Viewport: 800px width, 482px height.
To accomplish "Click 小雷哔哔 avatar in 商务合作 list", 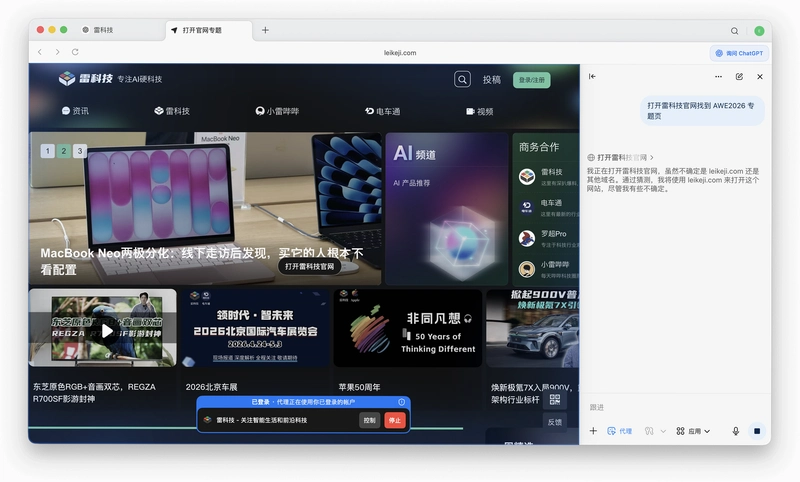I will (527, 269).
